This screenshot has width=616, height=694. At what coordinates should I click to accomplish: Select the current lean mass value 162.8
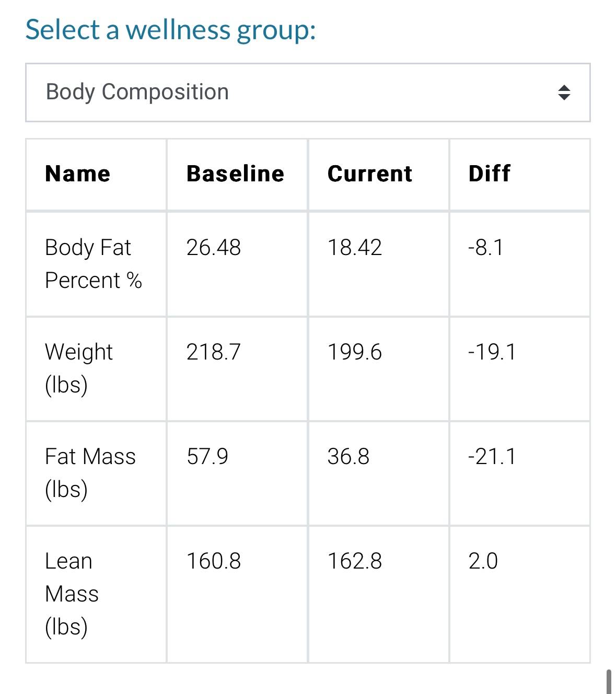pyautogui.click(x=355, y=561)
